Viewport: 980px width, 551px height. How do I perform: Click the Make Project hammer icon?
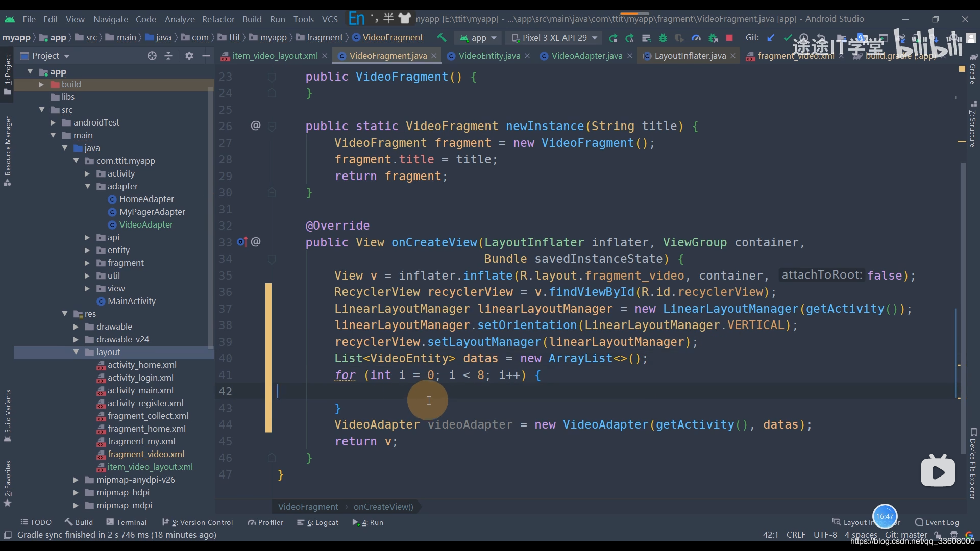(442, 38)
